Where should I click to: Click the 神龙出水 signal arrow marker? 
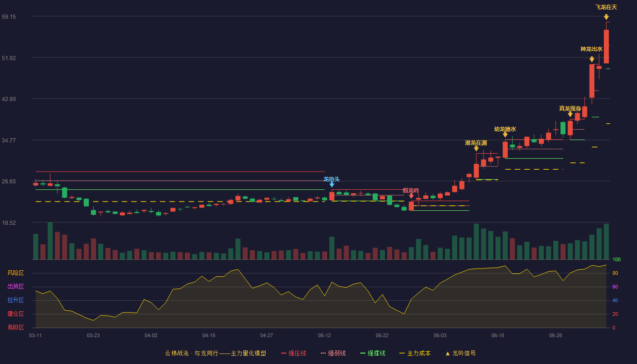point(591,59)
